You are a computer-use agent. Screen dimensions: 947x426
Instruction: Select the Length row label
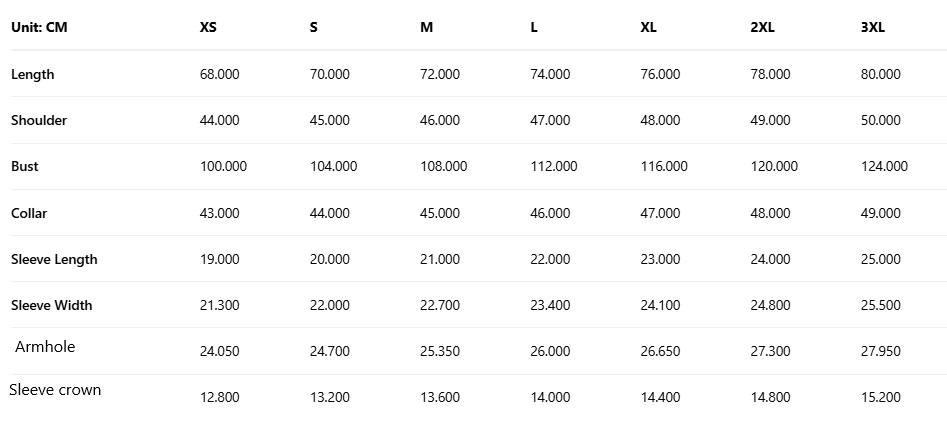[x=33, y=74]
